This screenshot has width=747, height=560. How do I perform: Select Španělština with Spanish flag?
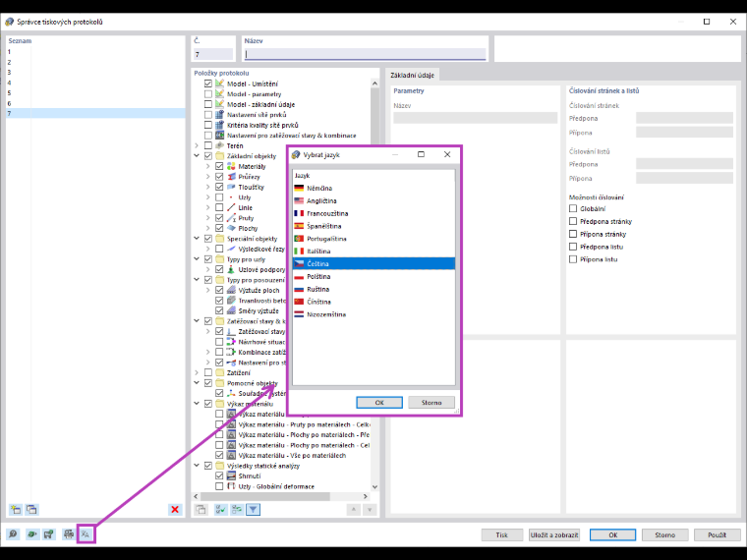point(373,226)
